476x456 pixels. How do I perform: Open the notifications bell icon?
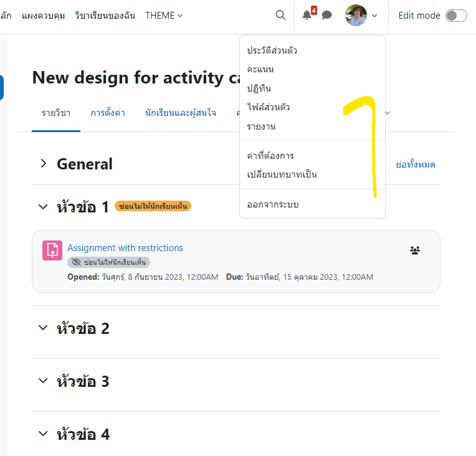[307, 15]
